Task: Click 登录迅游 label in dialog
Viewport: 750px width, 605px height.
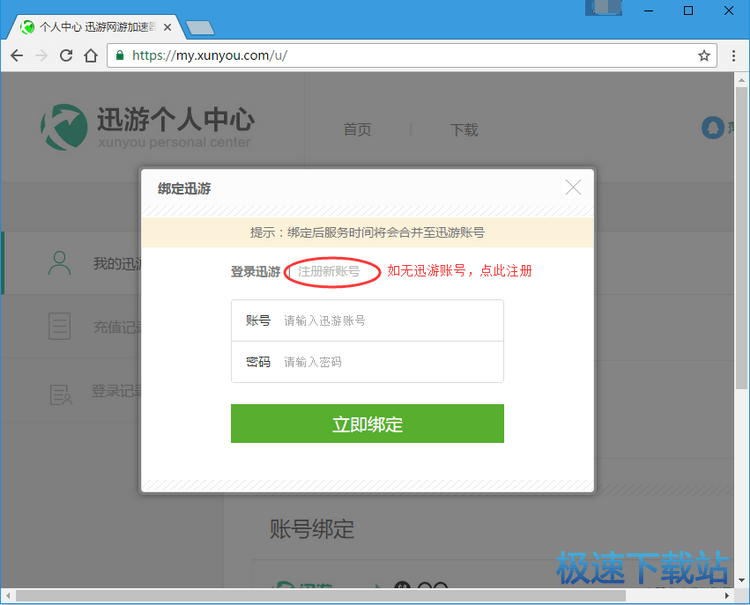Action: click(x=255, y=272)
